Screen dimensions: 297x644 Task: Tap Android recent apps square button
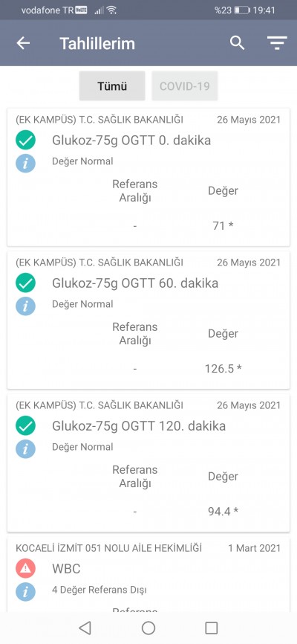click(212, 628)
